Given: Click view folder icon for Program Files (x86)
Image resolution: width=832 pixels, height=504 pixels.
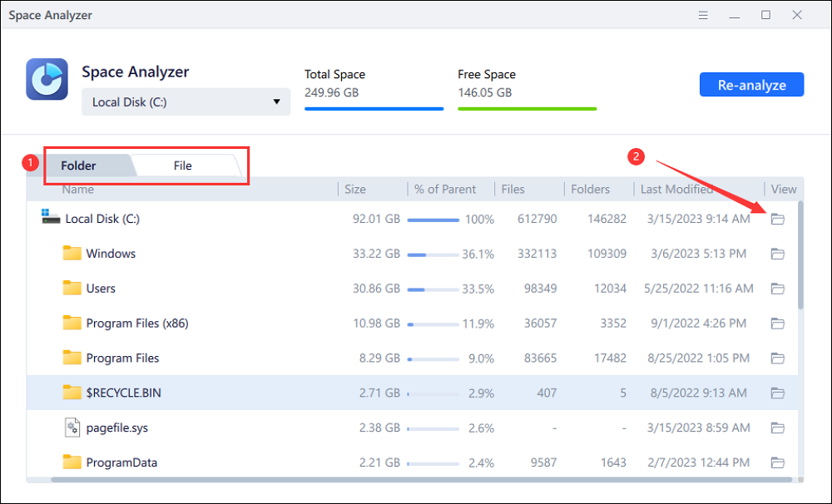Looking at the screenshot, I should 777,324.
